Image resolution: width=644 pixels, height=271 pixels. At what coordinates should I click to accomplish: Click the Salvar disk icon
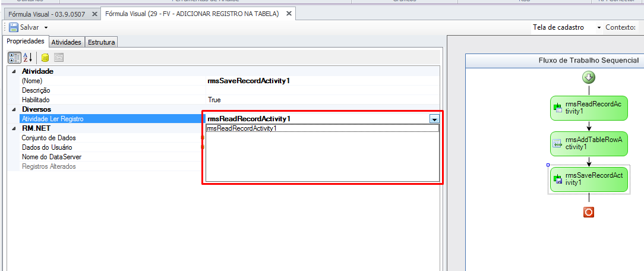tap(14, 27)
